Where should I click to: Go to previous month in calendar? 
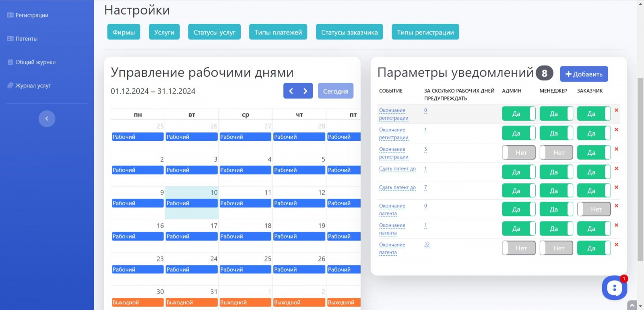(x=291, y=91)
